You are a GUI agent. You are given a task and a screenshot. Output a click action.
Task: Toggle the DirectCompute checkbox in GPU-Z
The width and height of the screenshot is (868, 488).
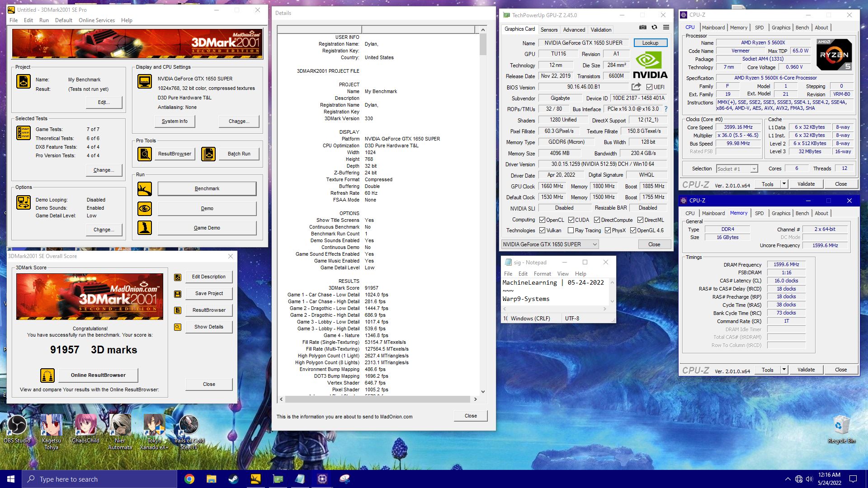(597, 220)
